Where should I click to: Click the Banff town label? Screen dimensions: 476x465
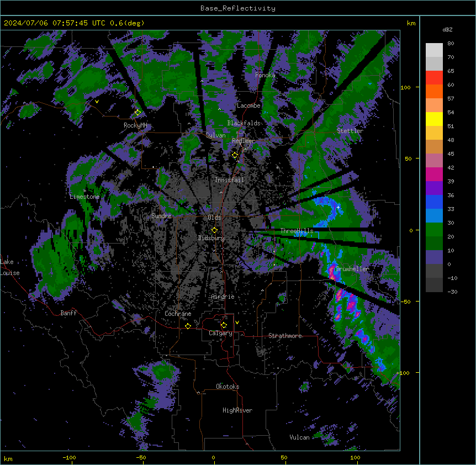point(68,313)
